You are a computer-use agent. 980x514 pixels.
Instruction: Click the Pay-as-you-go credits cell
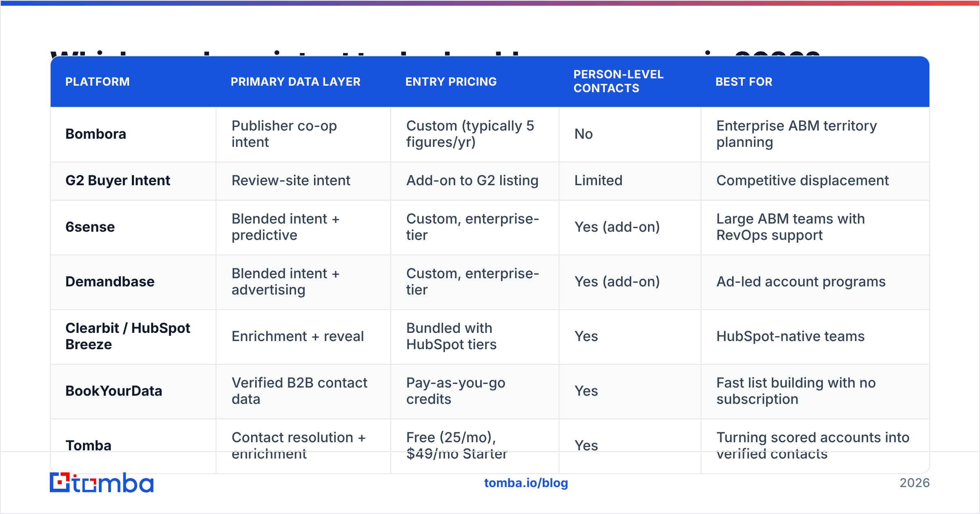click(x=475, y=391)
